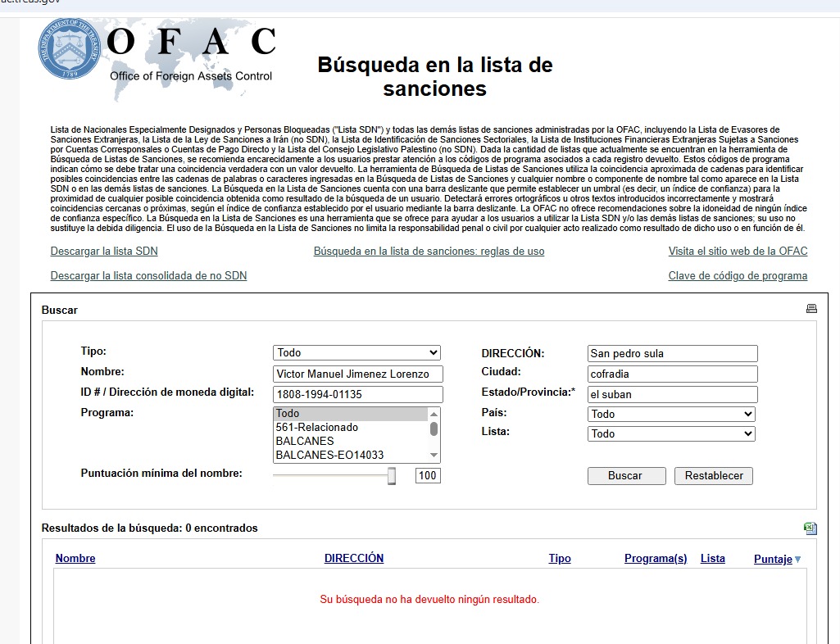
Task: Sort results by Programa(s) column header
Action: [656, 559]
